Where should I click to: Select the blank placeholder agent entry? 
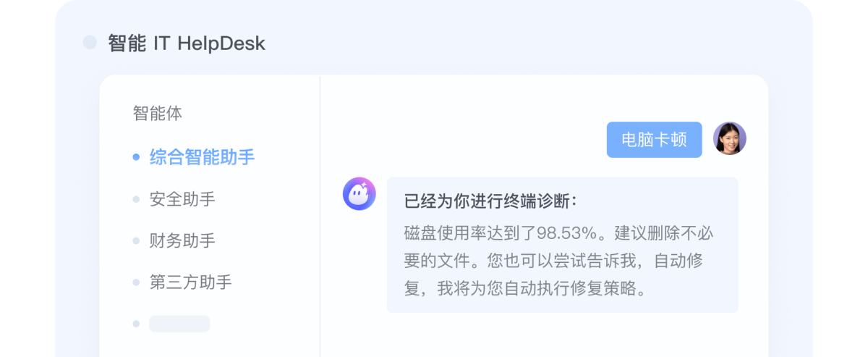[x=179, y=324]
